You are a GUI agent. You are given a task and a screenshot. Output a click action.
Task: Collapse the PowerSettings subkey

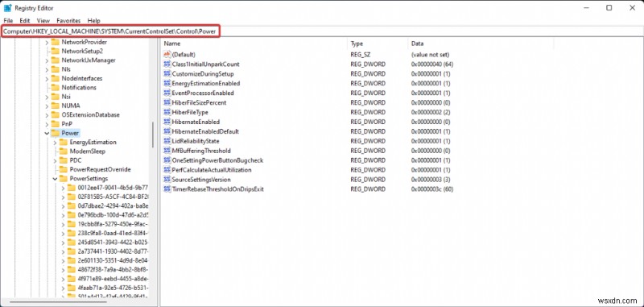coord(55,179)
